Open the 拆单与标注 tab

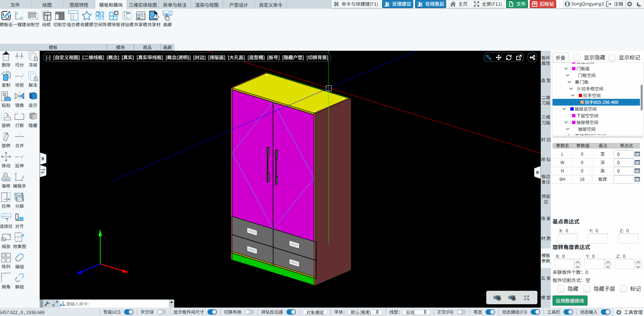(x=175, y=5)
